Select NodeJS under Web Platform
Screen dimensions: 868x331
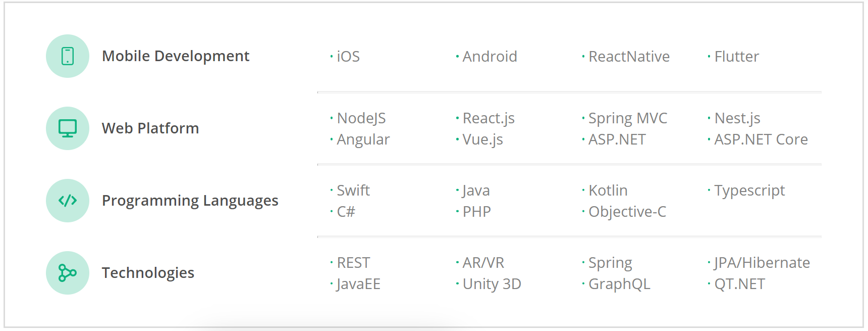(x=361, y=118)
